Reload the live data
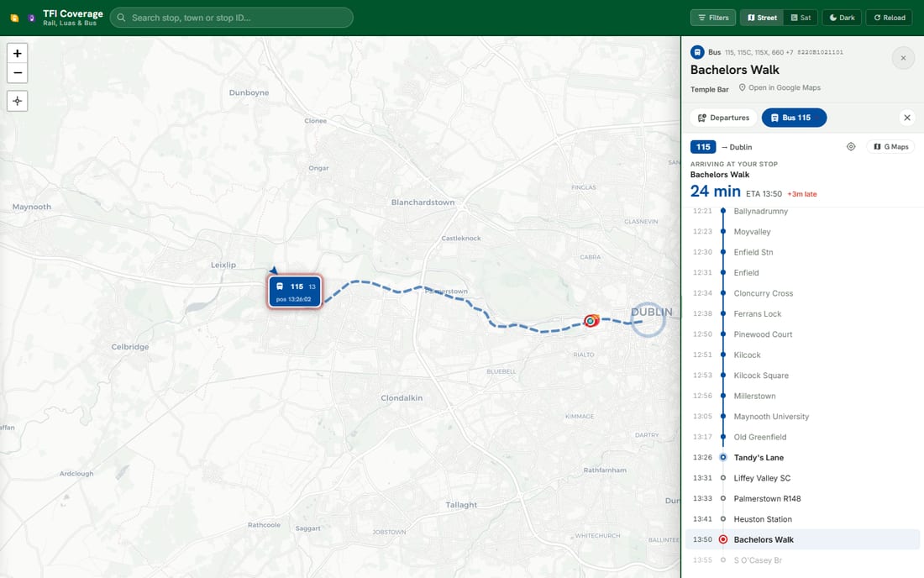Image resolution: width=924 pixels, height=578 pixels. tap(890, 18)
